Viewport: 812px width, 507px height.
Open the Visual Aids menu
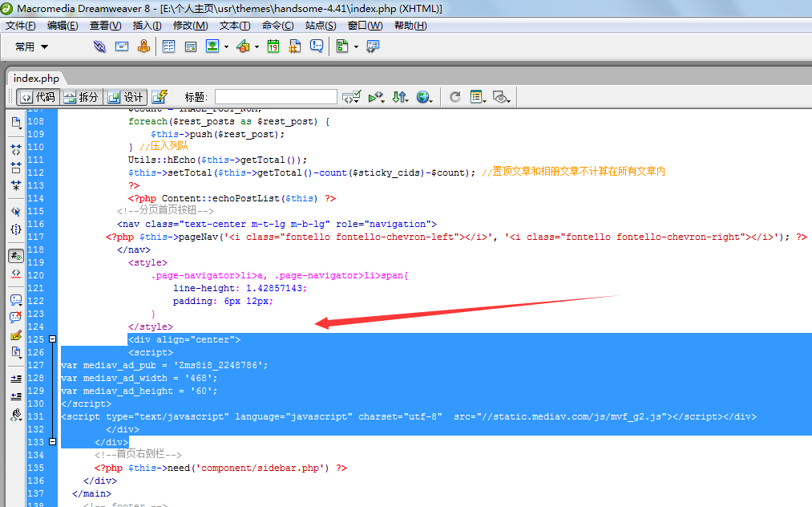(501, 97)
